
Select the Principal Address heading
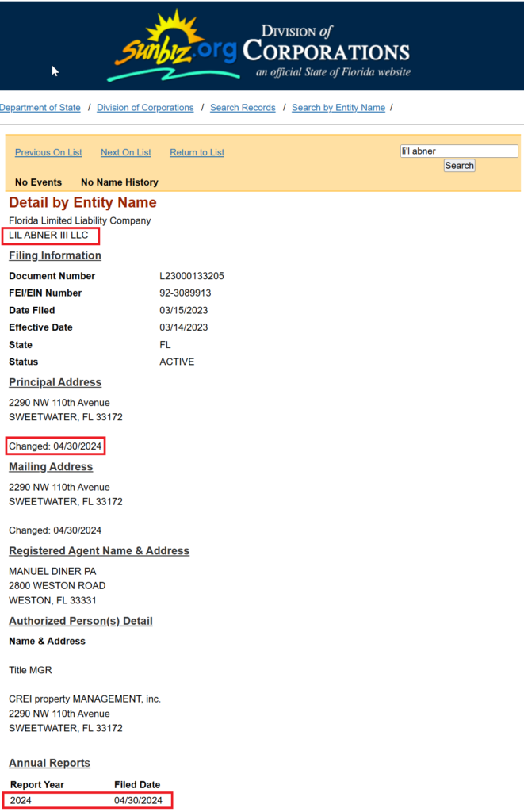[x=55, y=383]
